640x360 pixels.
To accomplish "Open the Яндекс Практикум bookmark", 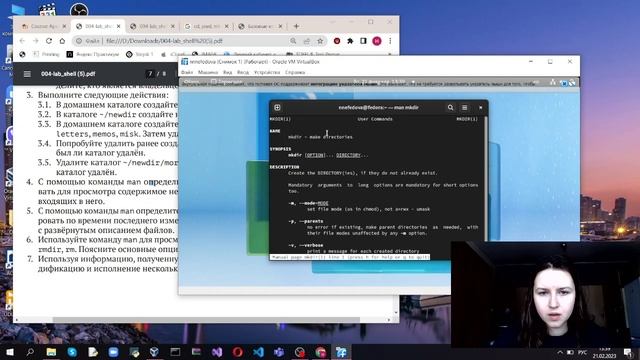I will click(93, 54).
